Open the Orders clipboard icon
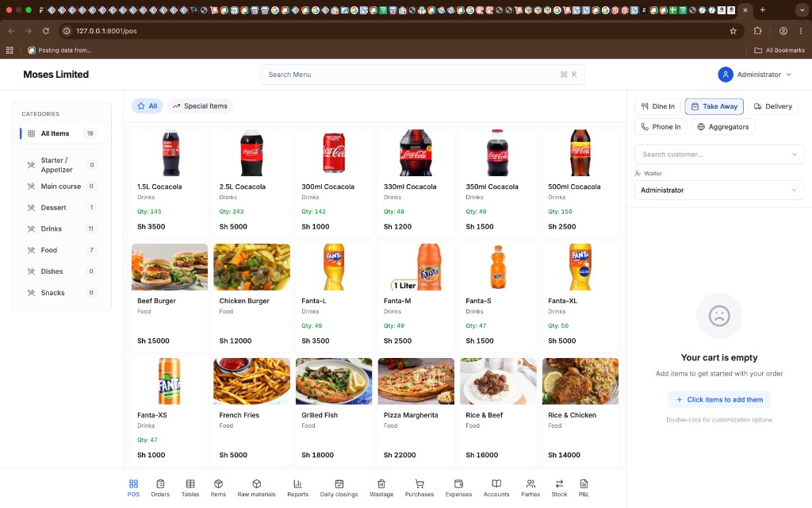The width and height of the screenshot is (812, 508). (160, 483)
